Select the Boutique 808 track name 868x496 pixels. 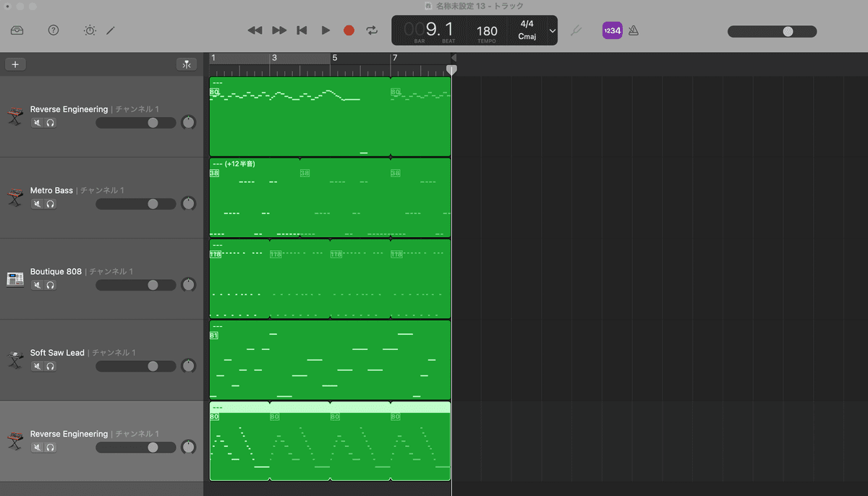coord(56,271)
